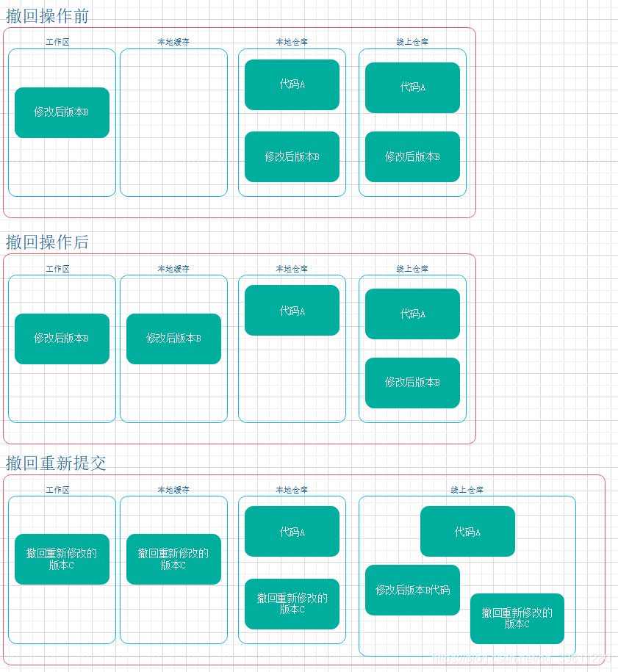Viewport: 618px width, 672px height.
Task: Select 修改后版本B in 线上仓库 after undo
Action: (412, 383)
